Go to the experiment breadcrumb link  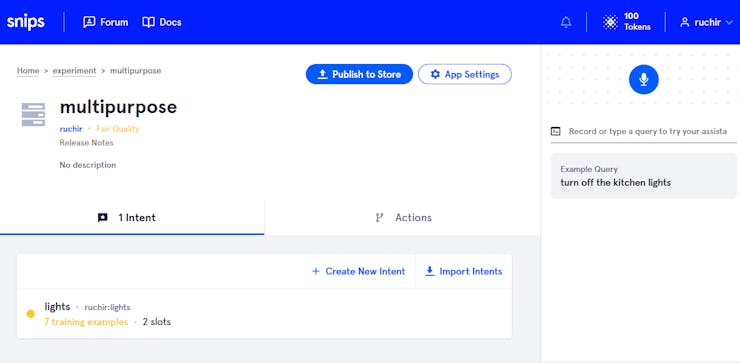point(74,71)
